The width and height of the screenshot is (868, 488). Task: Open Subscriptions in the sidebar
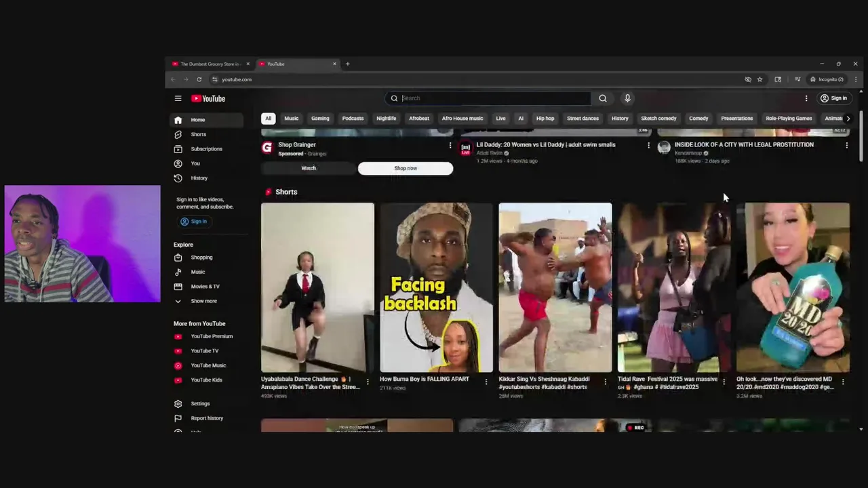206,149
